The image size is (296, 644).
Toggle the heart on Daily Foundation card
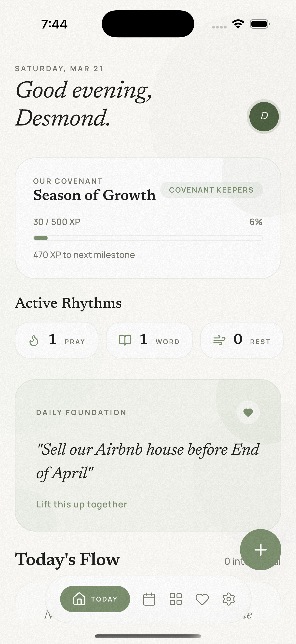click(248, 412)
